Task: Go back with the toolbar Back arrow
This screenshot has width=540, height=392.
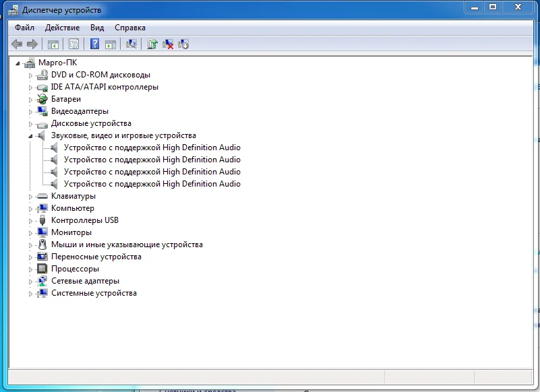Action: 17,44
